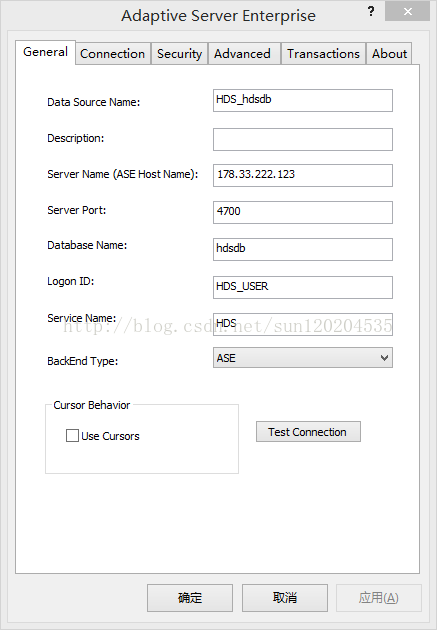
Task: Select the Server Port field showing 4700
Action: 303,212
